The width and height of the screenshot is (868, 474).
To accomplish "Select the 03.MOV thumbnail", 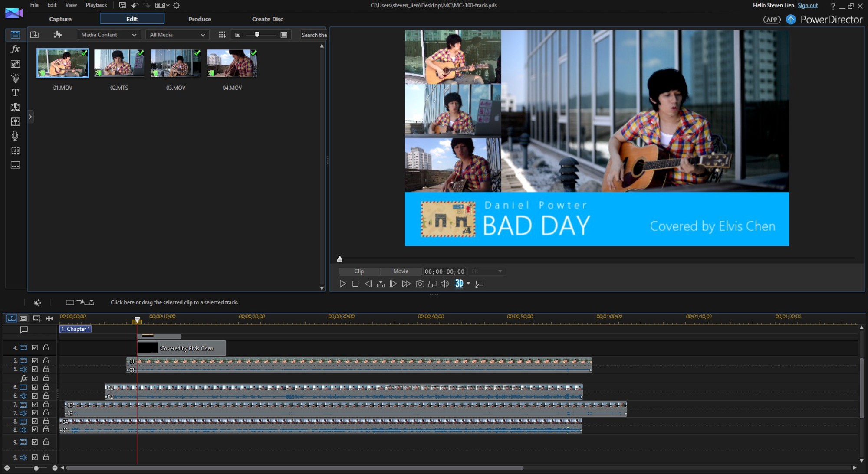I will [176, 63].
